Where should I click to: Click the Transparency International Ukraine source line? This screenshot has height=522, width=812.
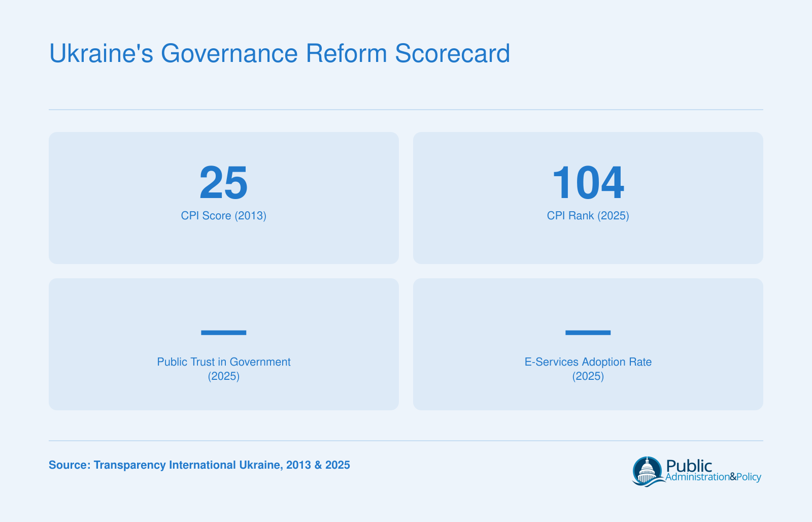pyautogui.click(x=199, y=465)
